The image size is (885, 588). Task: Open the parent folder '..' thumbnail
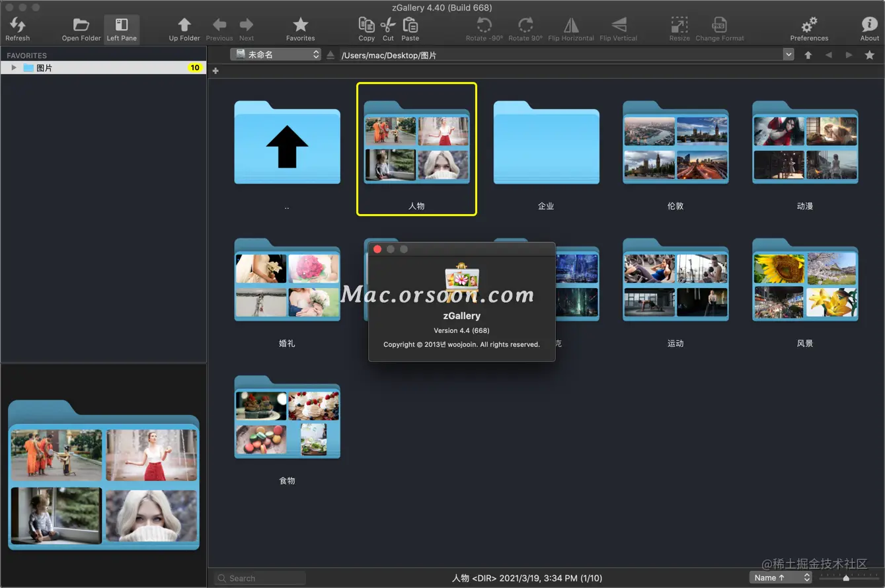click(287, 143)
